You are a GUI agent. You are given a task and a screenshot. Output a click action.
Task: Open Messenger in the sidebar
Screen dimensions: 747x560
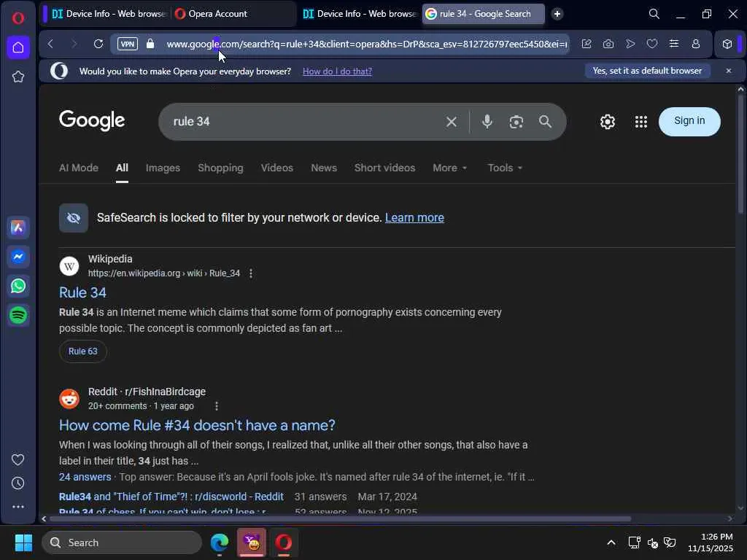(x=18, y=257)
